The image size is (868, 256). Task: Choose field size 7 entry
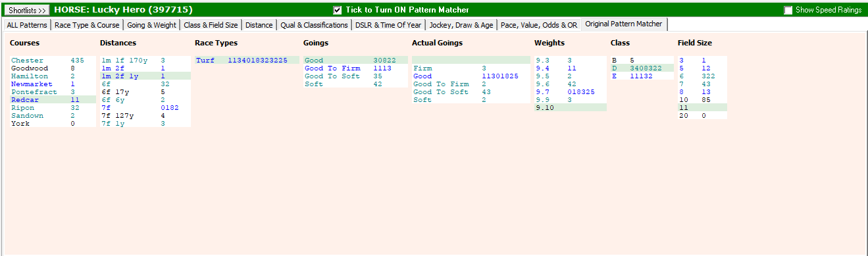702,84
